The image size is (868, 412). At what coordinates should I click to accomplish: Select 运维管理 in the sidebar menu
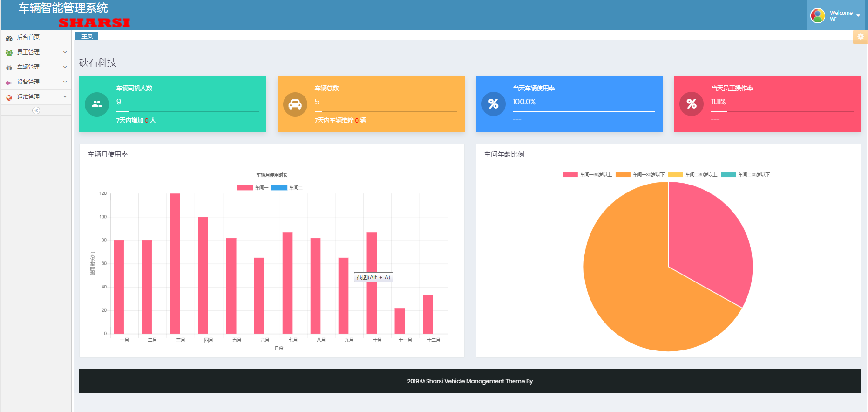[x=28, y=97]
